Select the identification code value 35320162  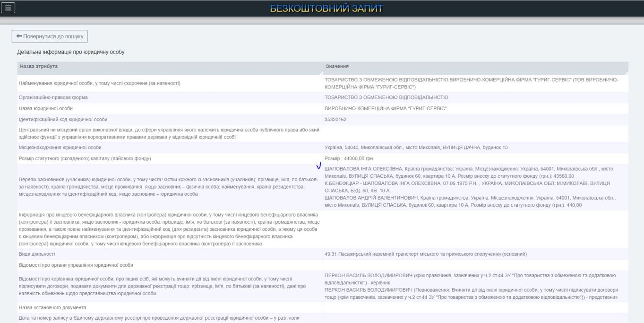pyautogui.click(x=336, y=119)
